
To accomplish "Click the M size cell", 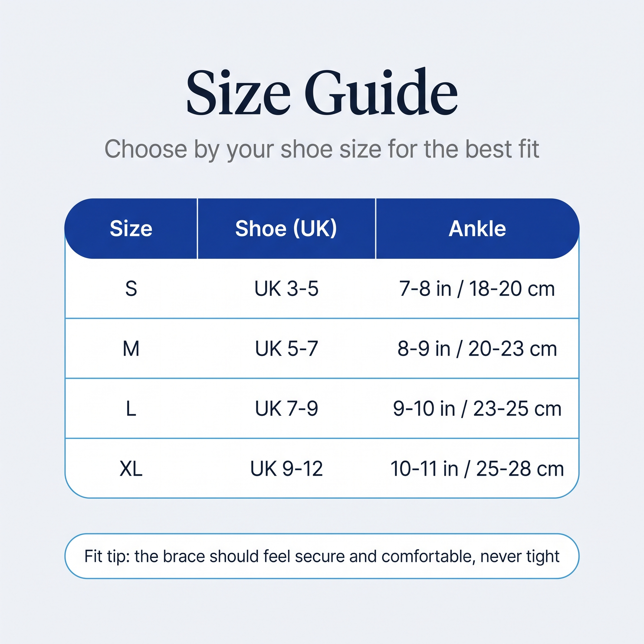I will [131, 348].
